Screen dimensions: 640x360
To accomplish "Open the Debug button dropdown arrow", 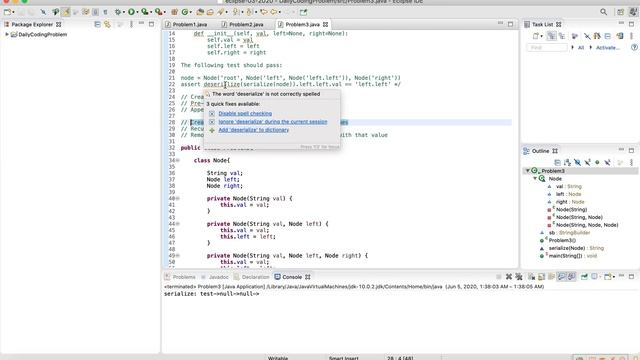I will (x=124, y=12).
